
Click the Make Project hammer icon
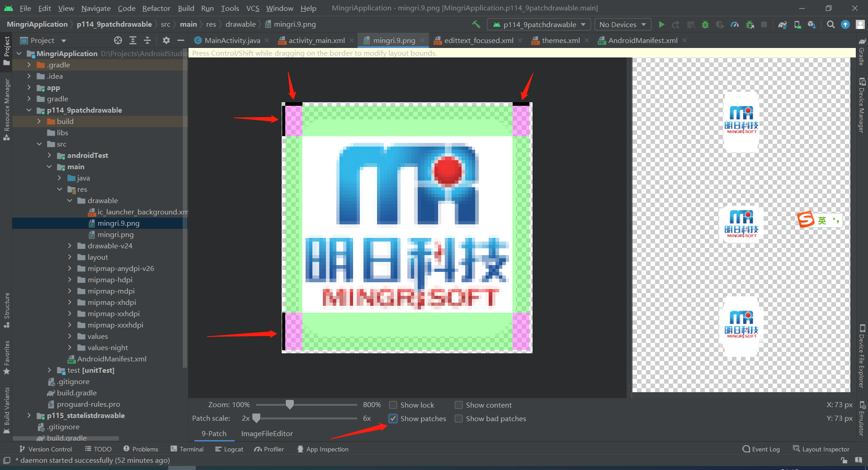click(x=476, y=24)
